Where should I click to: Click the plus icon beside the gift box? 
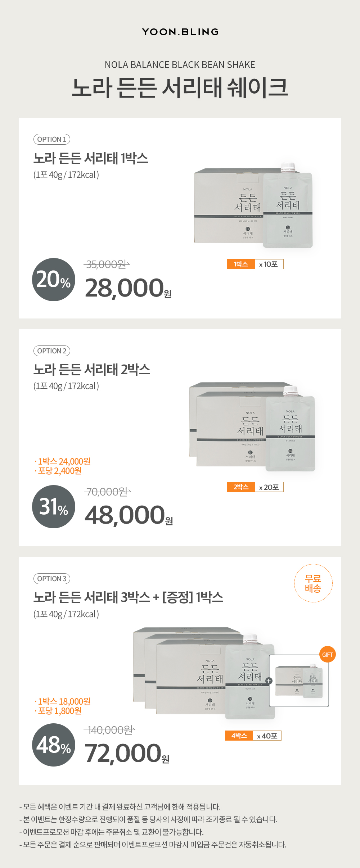[x=269, y=681]
